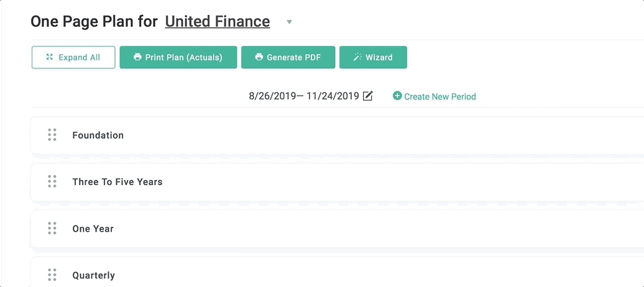Click the drag handle beside Foundation
Image resolution: width=644 pixels, height=287 pixels.
pyautogui.click(x=52, y=135)
